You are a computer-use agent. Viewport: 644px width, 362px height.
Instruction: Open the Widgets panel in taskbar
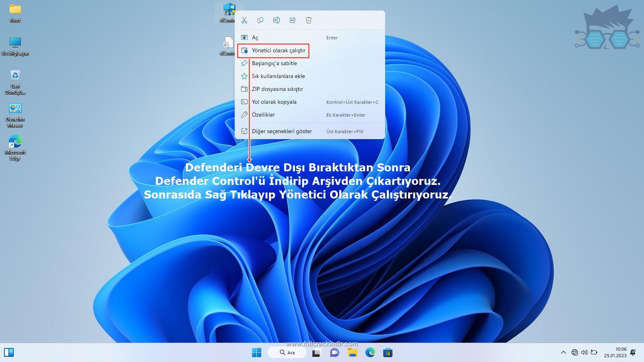[x=9, y=352]
